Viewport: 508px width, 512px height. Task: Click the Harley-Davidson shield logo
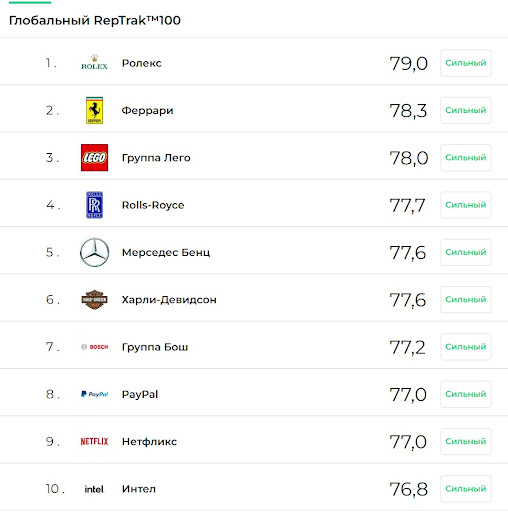[x=94, y=299]
